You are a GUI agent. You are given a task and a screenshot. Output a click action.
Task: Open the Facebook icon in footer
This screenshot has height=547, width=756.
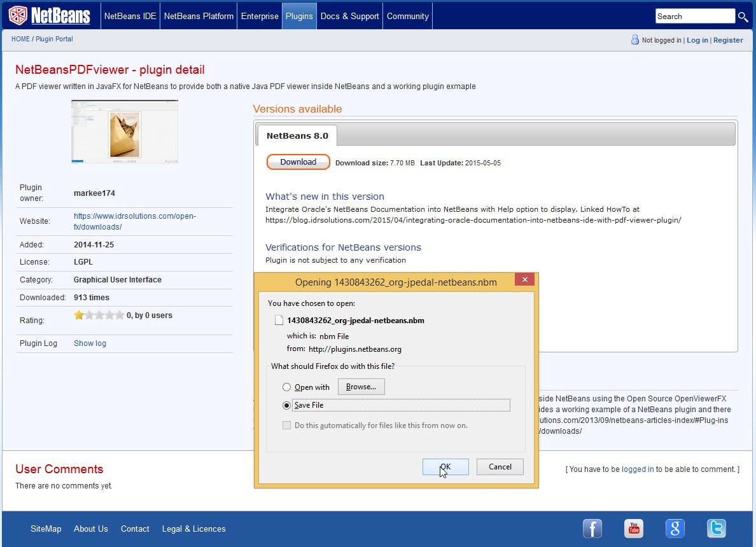click(x=592, y=529)
